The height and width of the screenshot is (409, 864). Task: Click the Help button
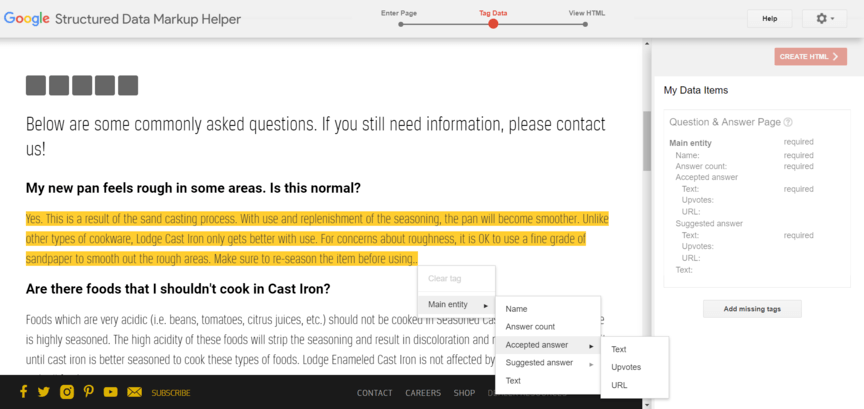click(769, 19)
